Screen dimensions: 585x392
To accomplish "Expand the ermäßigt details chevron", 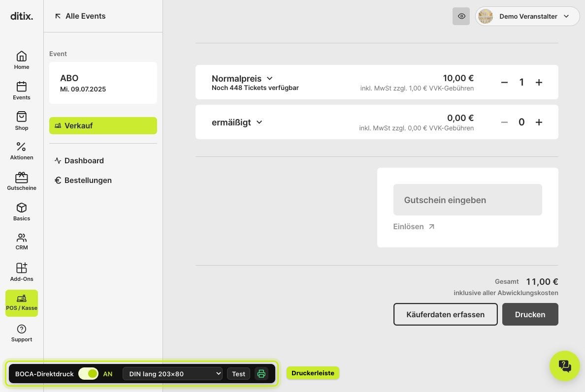I will coord(260,122).
